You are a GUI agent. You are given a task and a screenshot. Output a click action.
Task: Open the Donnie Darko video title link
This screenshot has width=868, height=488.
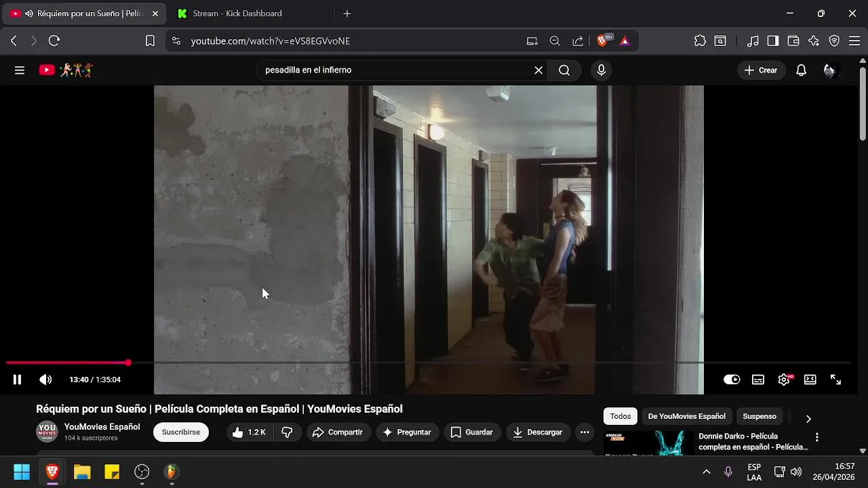pyautogui.click(x=753, y=441)
